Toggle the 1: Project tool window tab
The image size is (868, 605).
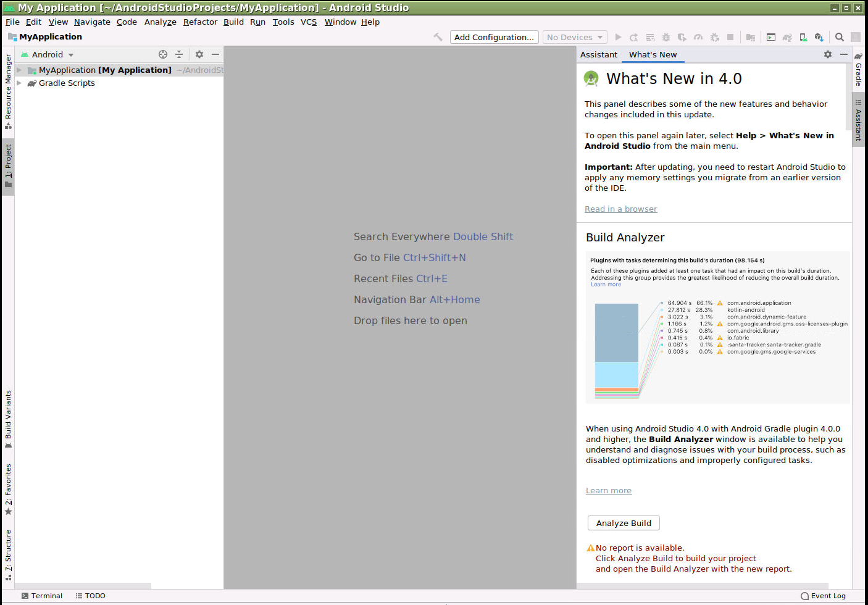point(8,165)
